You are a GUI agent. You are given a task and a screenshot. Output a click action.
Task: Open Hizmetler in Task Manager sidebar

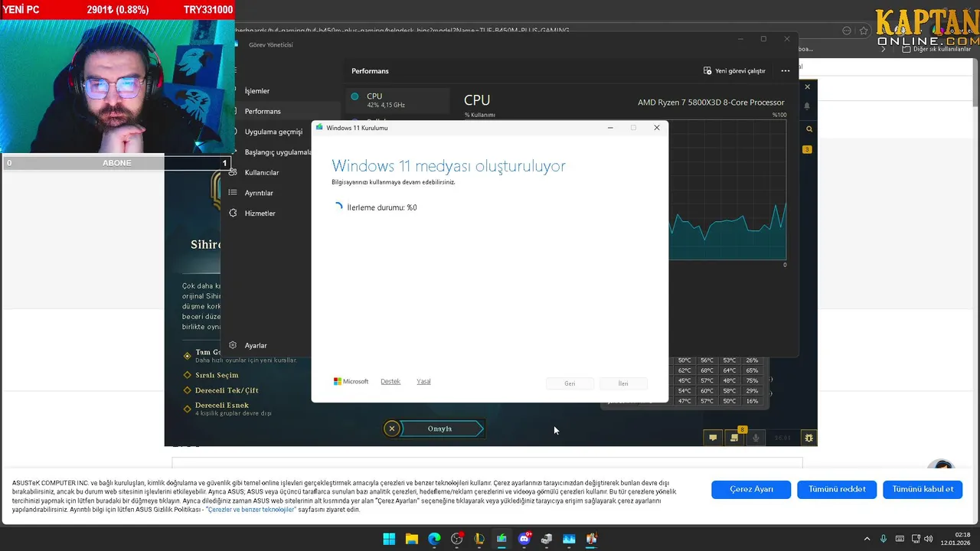point(260,214)
